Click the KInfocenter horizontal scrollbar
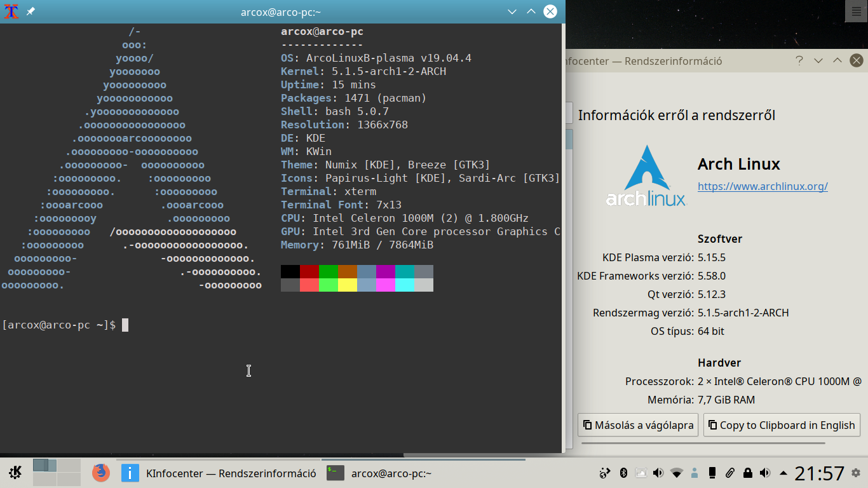Screen dimensions: 868x488 [703, 443]
